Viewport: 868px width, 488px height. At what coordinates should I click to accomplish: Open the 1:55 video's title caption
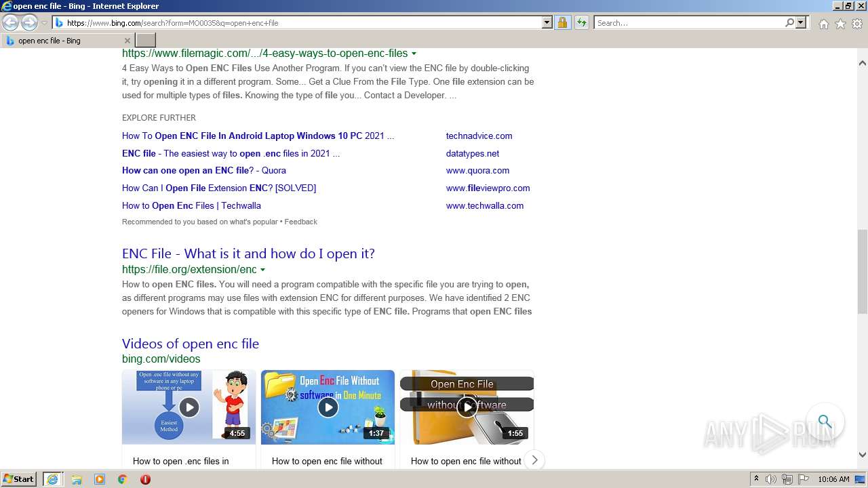pyautogui.click(x=466, y=461)
